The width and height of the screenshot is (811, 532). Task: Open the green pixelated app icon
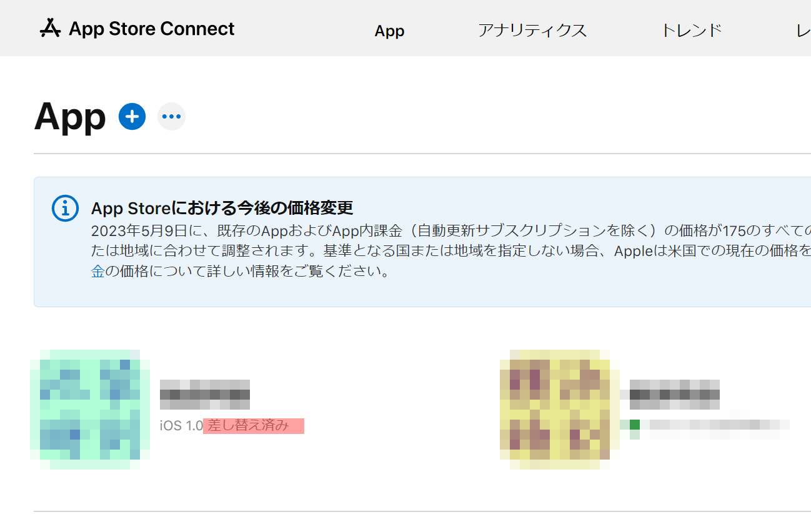point(90,410)
